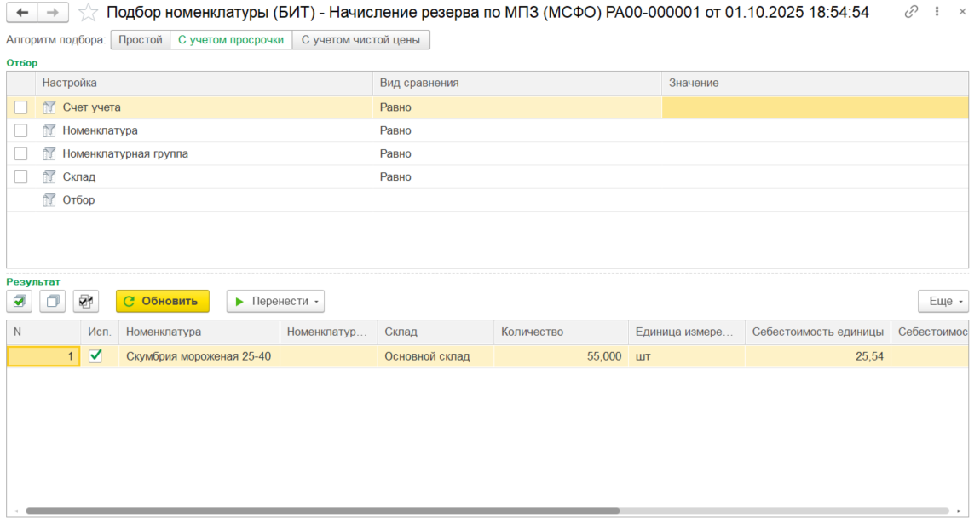Open the vertical dots window menu
Image resolution: width=980 pixels, height=525 pixels.
pyautogui.click(x=938, y=12)
